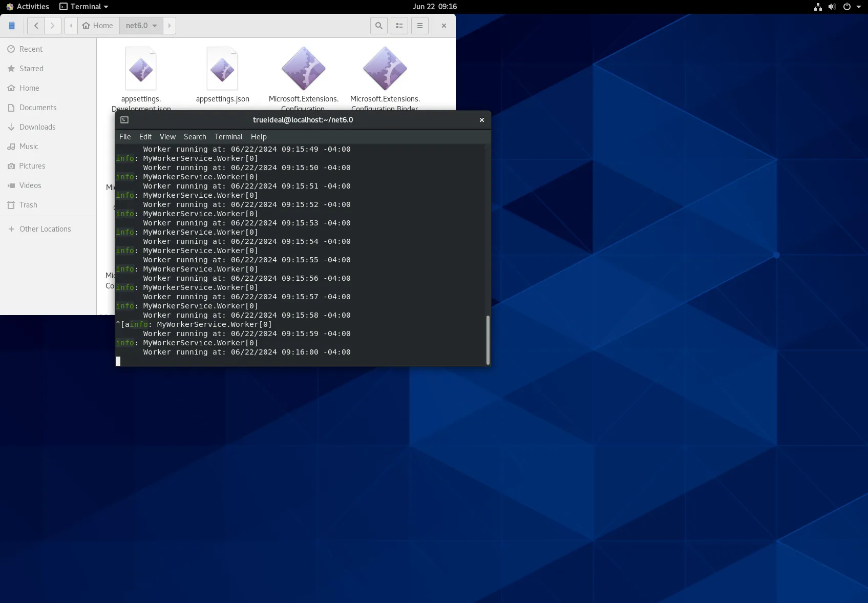This screenshot has width=868, height=603.
Task: Open Trash in Files sidebar
Action: [48, 205]
